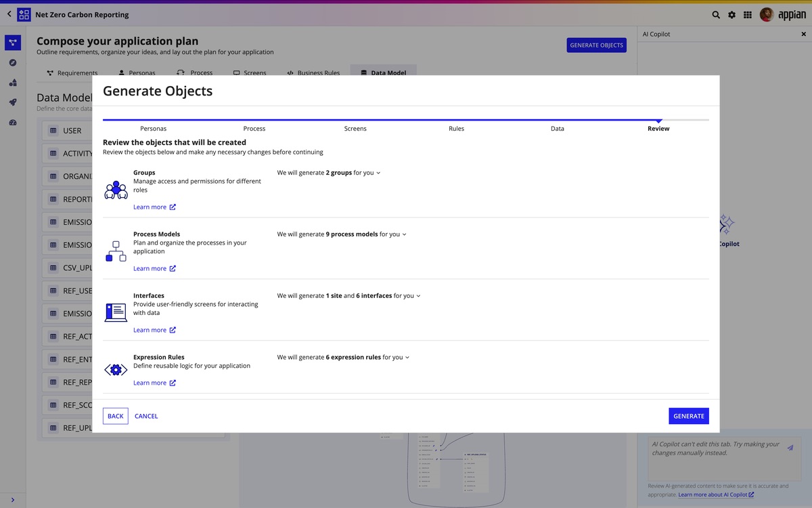Click the search magnifier icon in header
The height and width of the screenshot is (508, 812).
[716, 14]
